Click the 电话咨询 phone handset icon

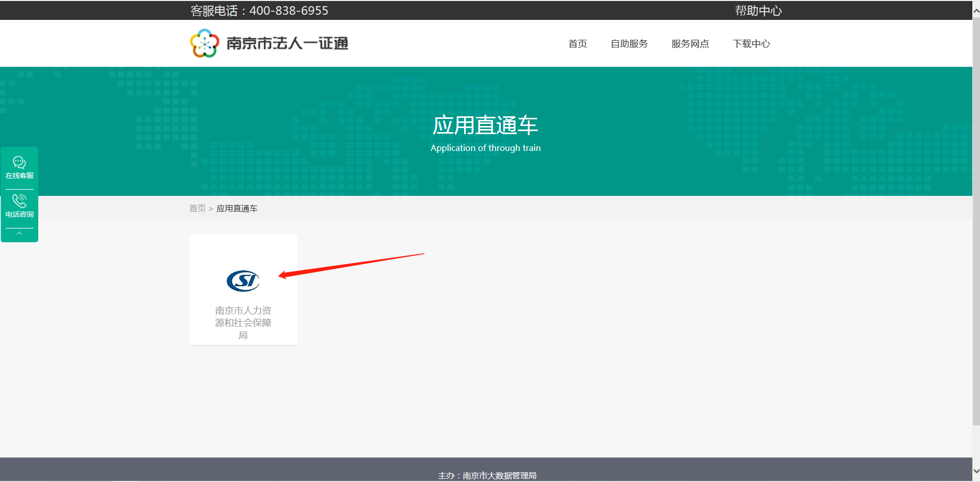19,201
